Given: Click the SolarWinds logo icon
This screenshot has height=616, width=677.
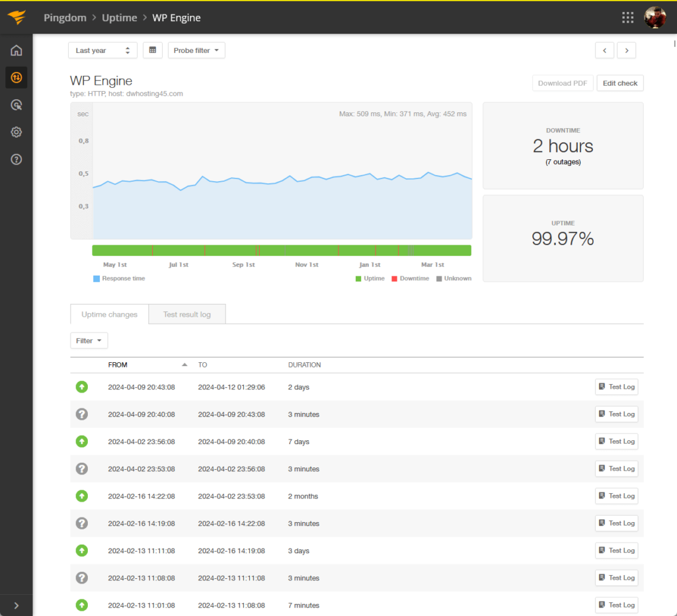Looking at the screenshot, I should click(x=17, y=17).
